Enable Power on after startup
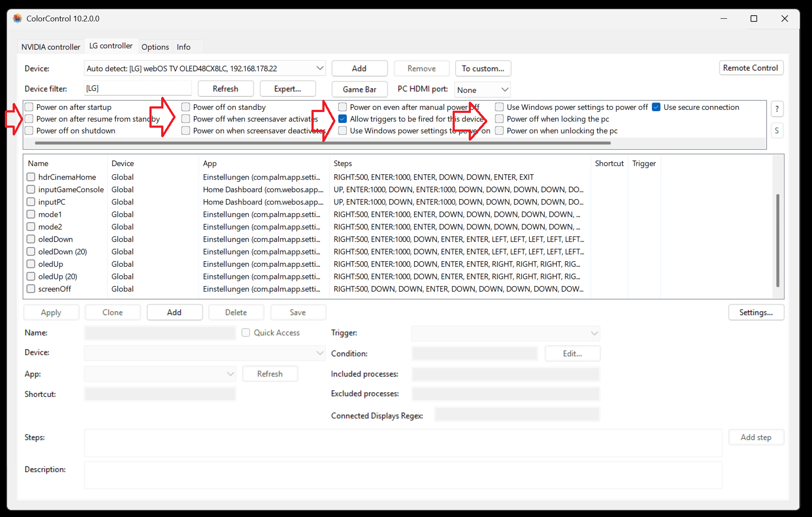This screenshot has width=812, height=517. 29,107
